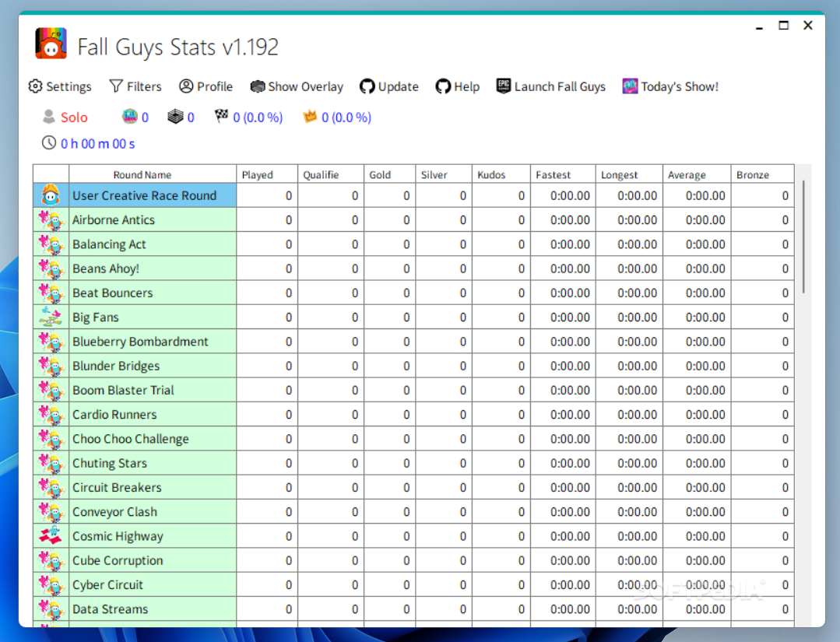Screen dimensions: 840x642
Task: Select the Update menu item
Action: (x=389, y=86)
